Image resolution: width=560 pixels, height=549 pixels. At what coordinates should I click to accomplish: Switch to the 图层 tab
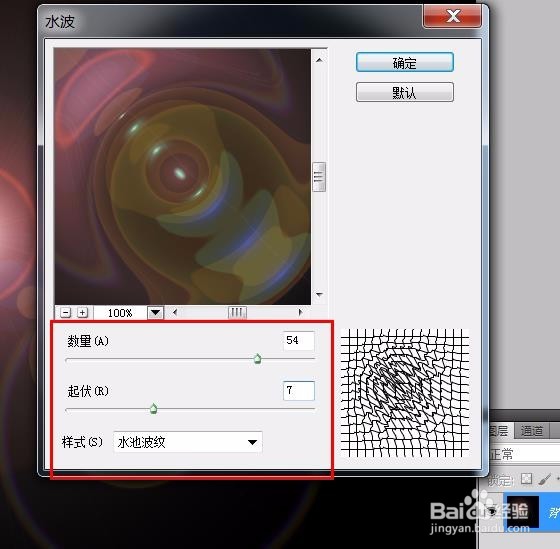pos(499,431)
